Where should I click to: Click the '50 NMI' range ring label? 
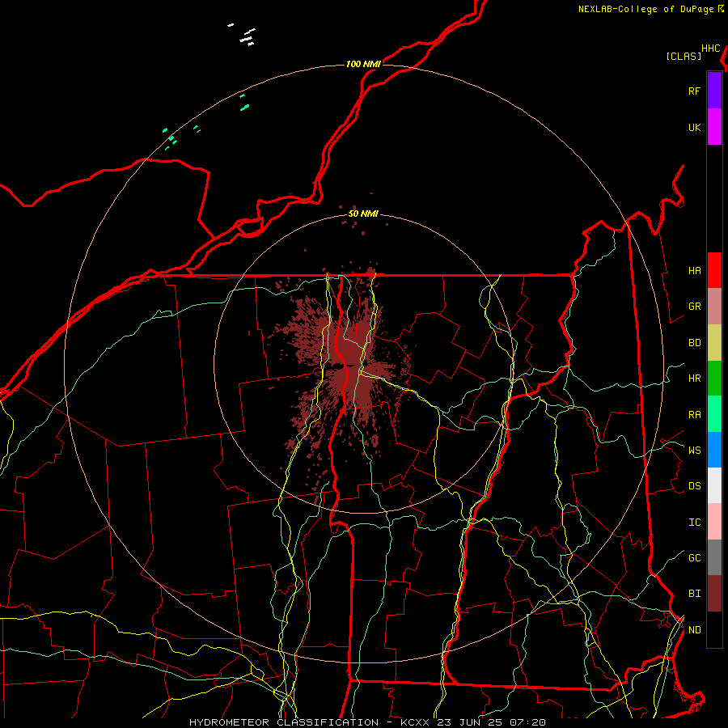coord(363,214)
